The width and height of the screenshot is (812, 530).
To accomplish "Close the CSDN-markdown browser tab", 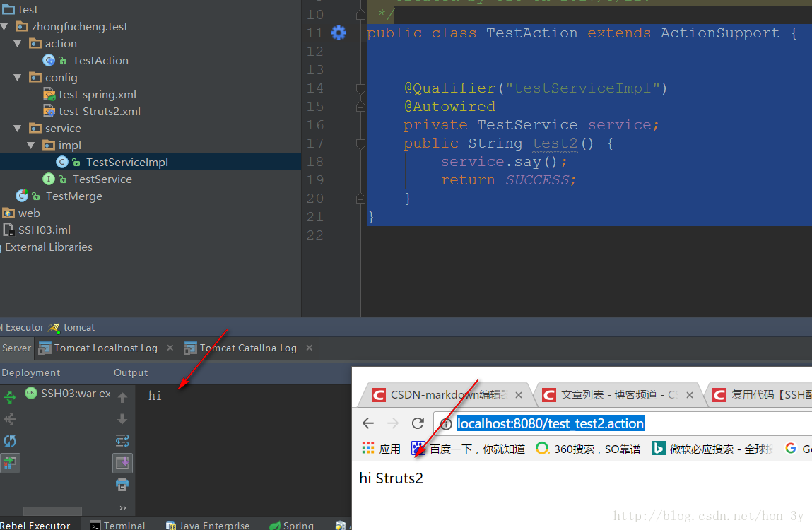I will coord(519,395).
